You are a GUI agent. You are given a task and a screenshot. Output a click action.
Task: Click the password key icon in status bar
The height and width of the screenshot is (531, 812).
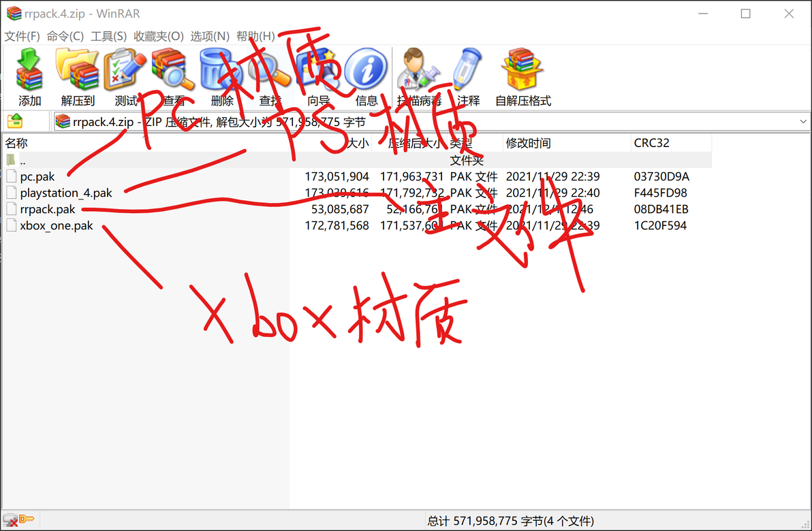tap(27, 519)
